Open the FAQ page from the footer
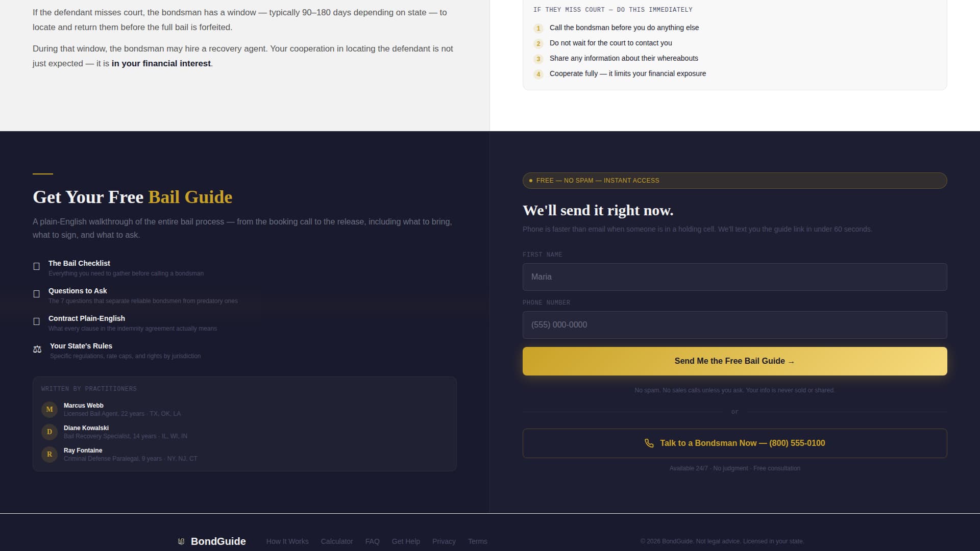This screenshot has height=551, width=980. (x=372, y=541)
